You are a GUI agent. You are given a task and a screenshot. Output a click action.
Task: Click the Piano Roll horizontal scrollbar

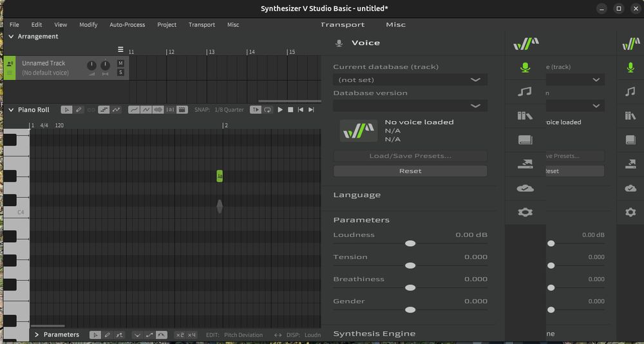48,326
